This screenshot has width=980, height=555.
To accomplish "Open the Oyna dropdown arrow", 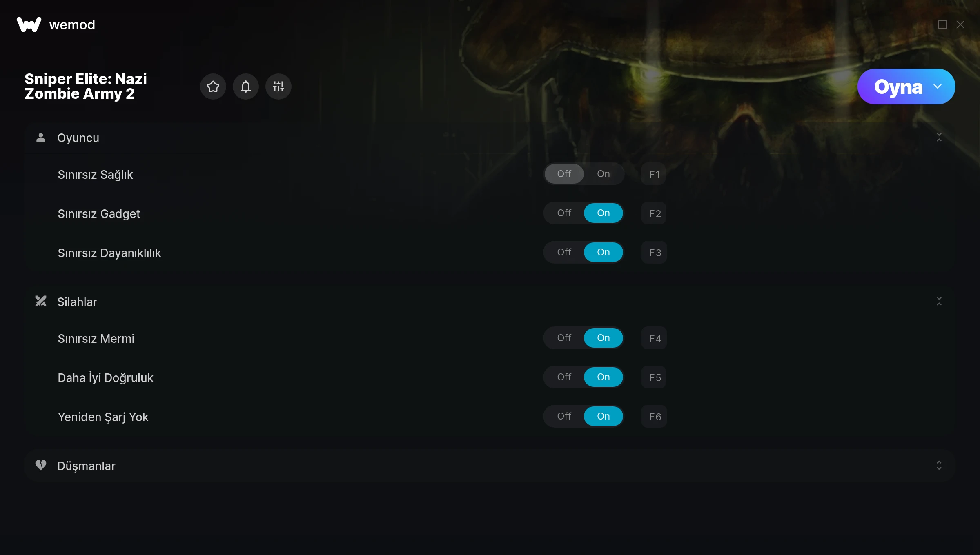I will point(938,87).
